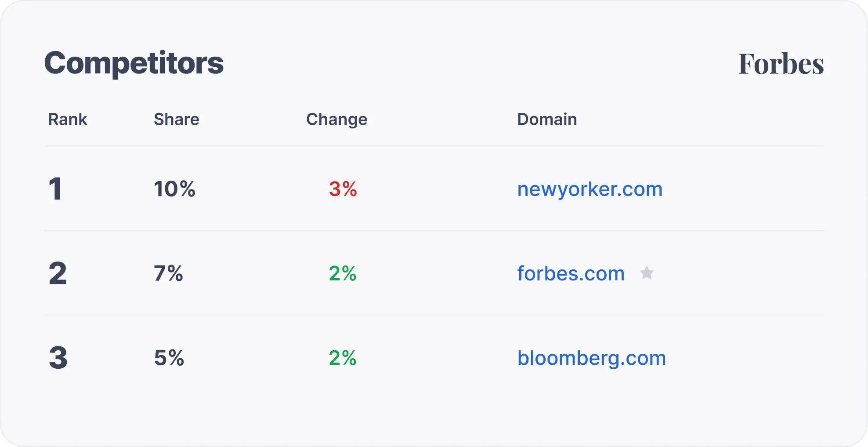Sort by the Change column header

pos(336,119)
